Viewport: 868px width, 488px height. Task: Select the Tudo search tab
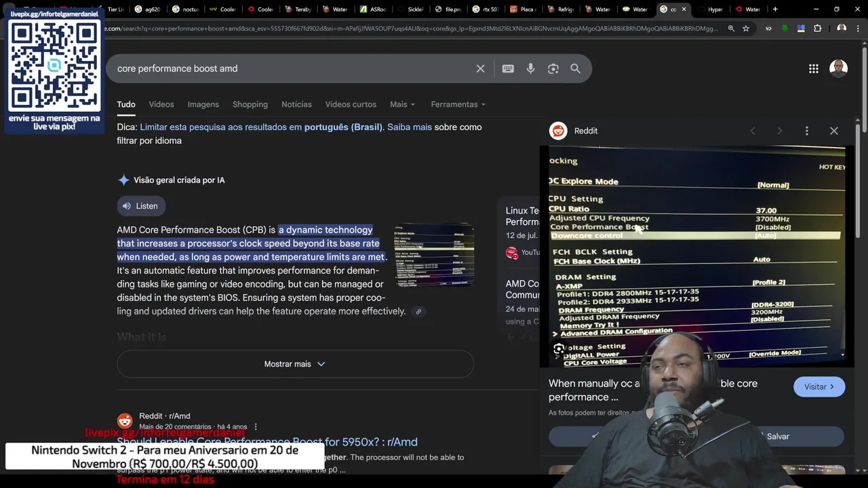click(126, 104)
